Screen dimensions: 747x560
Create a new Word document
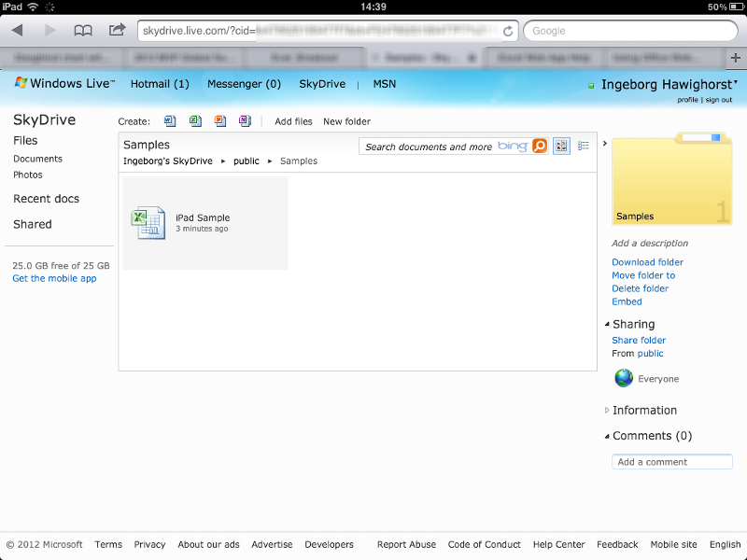tap(170, 121)
